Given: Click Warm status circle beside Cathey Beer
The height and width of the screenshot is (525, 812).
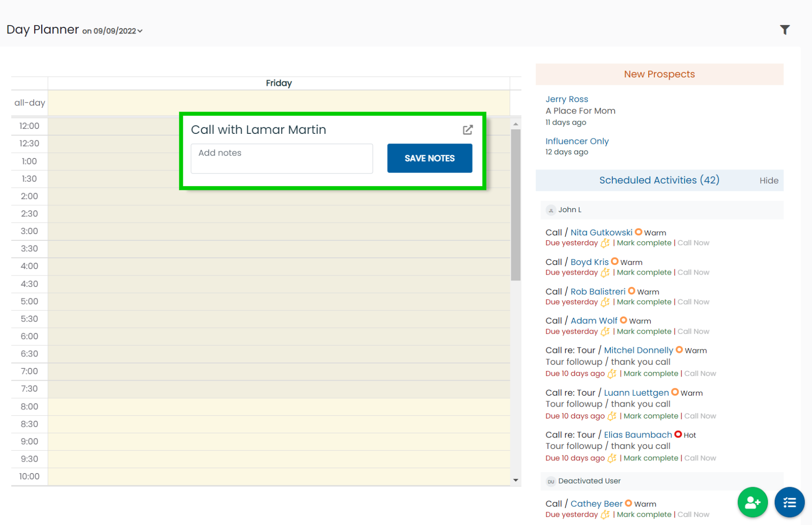Looking at the screenshot, I should tap(628, 503).
